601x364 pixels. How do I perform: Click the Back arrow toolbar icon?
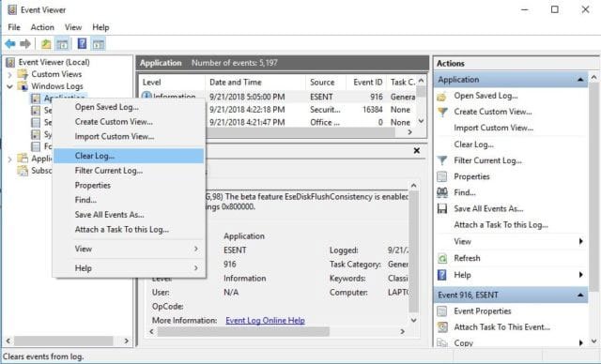tap(10, 44)
